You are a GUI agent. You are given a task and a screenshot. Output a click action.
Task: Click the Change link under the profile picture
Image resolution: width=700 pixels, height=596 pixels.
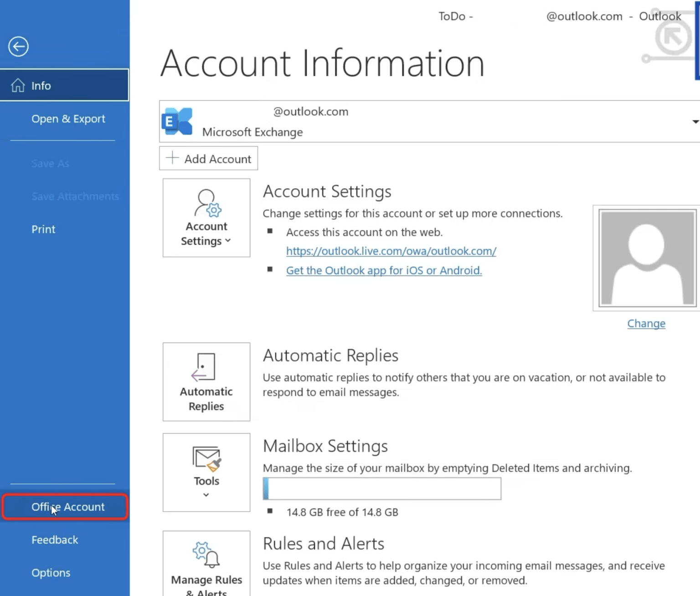coord(646,323)
